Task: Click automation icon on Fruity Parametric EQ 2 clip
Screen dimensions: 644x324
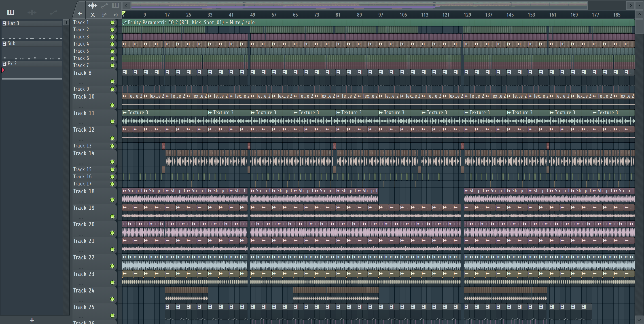Action: coord(125,23)
